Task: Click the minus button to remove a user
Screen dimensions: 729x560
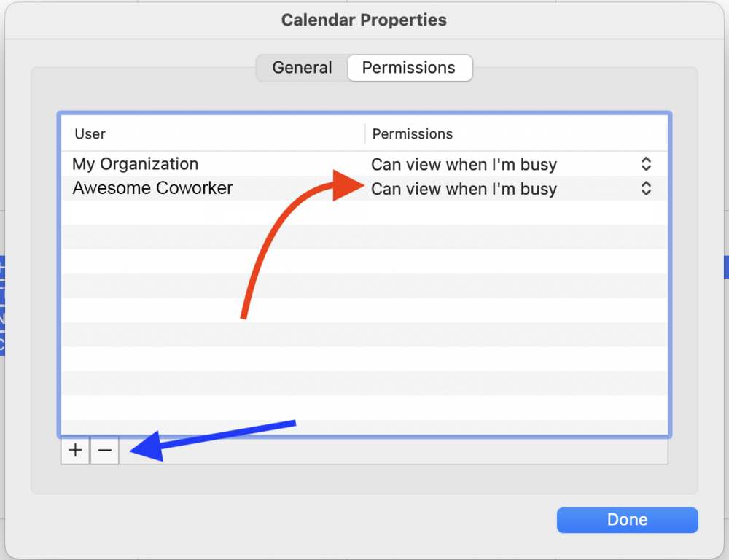Action: [104, 450]
